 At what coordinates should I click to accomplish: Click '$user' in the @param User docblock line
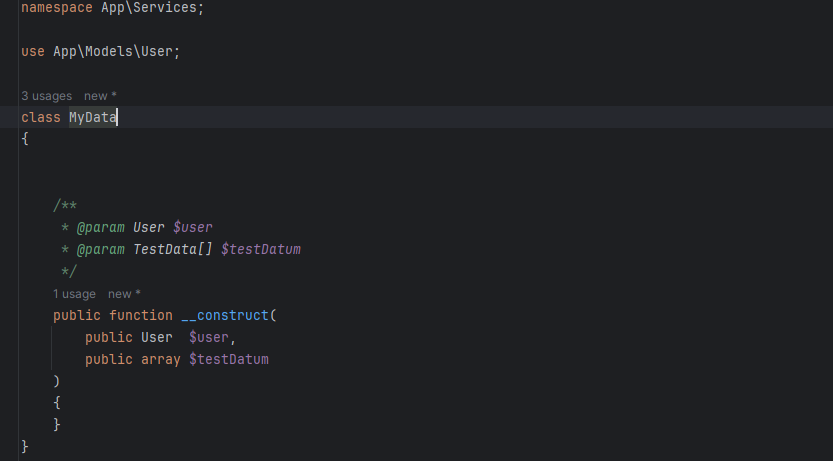click(193, 227)
